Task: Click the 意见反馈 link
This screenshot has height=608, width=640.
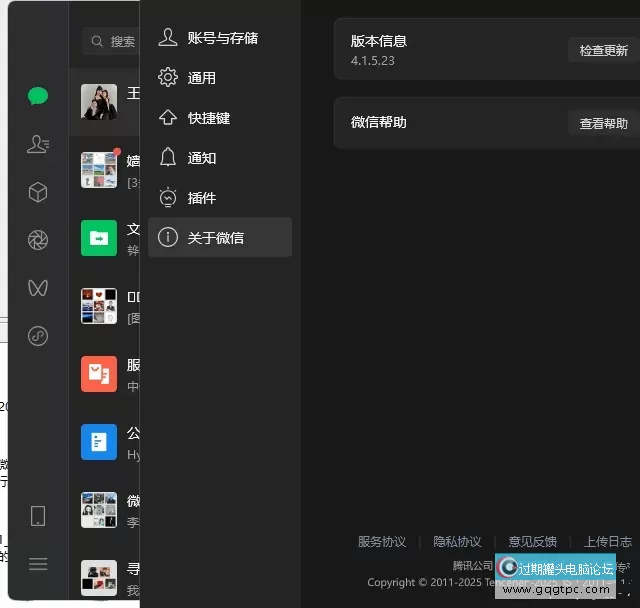Action: click(532, 542)
